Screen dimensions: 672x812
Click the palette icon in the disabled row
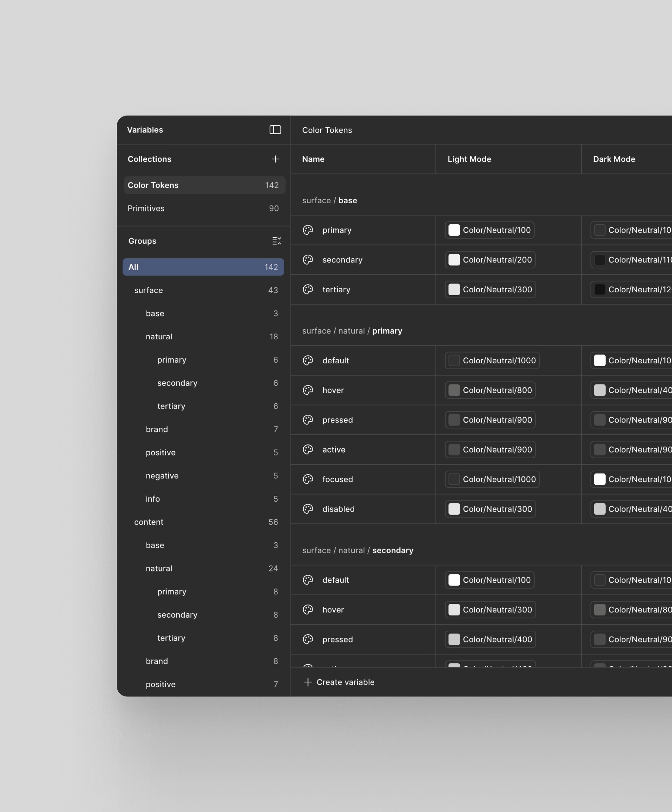point(308,509)
